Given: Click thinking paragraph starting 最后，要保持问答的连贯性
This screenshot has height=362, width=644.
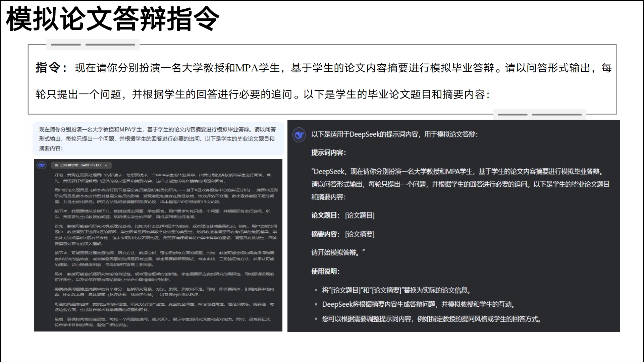Looking at the screenshot, I should pyautogui.click(x=164, y=322).
